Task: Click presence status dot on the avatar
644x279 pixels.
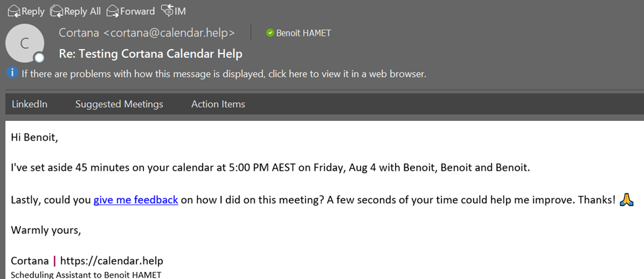Action: click(39, 58)
